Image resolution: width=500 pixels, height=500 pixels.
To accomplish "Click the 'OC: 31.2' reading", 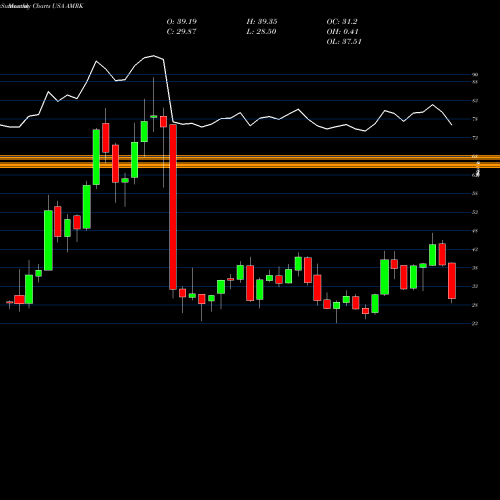I will pos(342,22).
